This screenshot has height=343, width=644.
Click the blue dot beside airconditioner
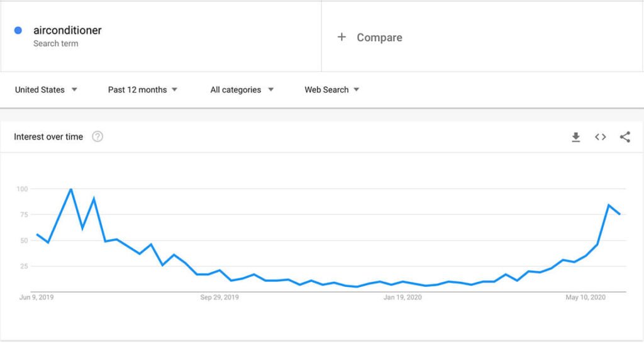click(18, 30)
